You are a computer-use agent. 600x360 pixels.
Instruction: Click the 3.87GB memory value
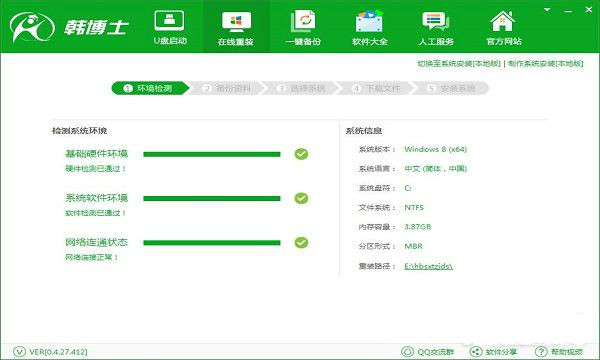point(417,226)
